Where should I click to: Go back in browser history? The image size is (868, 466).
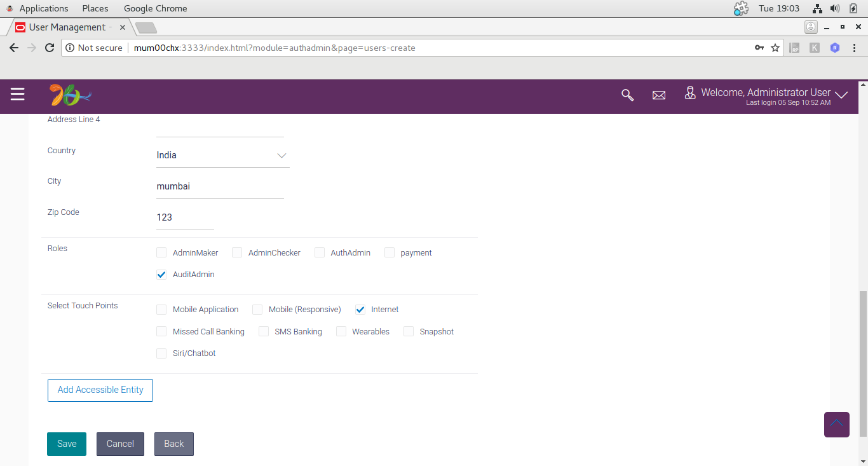(14, 48)
